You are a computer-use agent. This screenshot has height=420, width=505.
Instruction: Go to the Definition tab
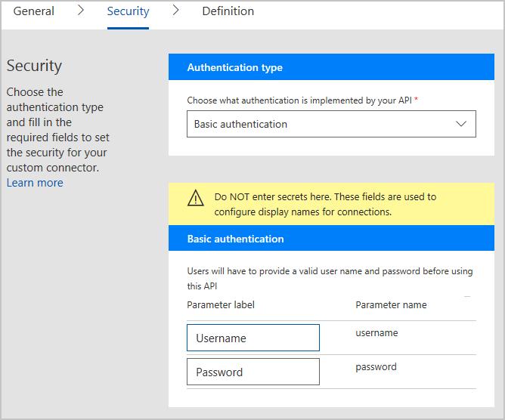pyautogui.click(x=228, y=11)
